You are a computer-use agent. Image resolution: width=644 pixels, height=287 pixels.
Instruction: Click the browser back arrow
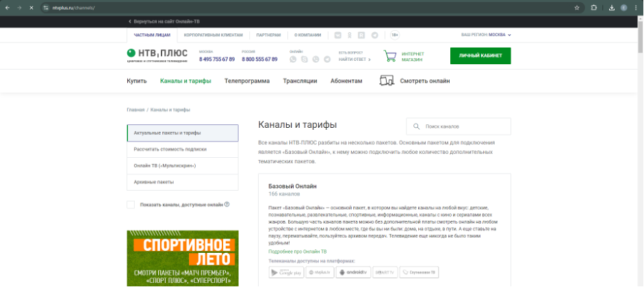coord(8,8)
